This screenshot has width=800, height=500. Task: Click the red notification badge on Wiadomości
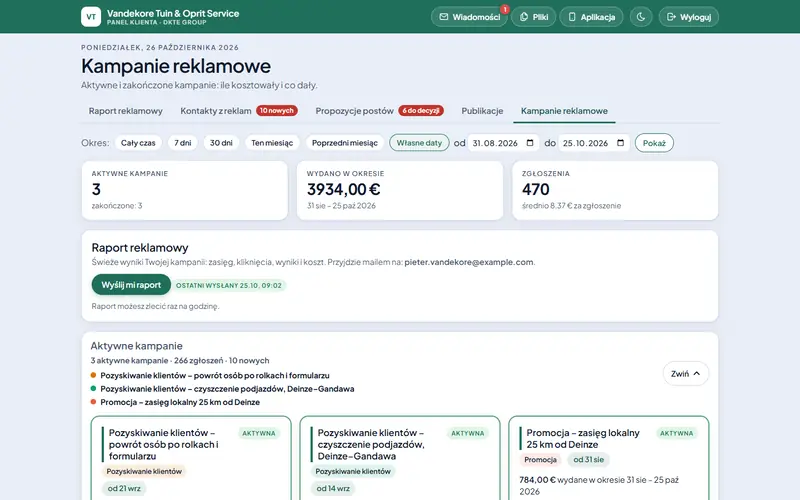click(x=505, y=9)
